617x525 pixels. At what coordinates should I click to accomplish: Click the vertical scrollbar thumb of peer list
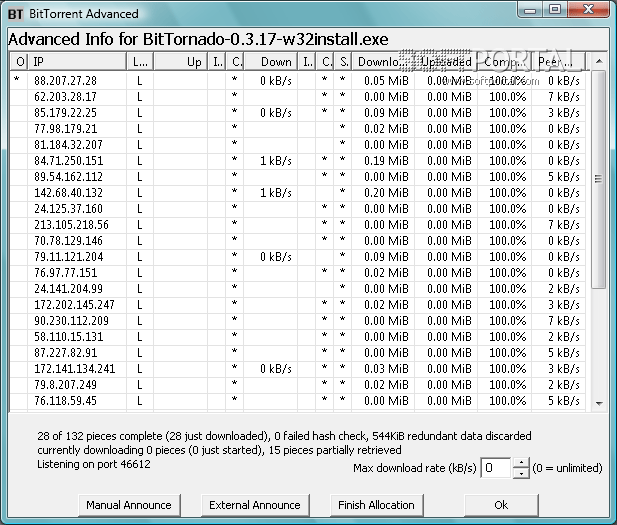(x=599, y=179)
